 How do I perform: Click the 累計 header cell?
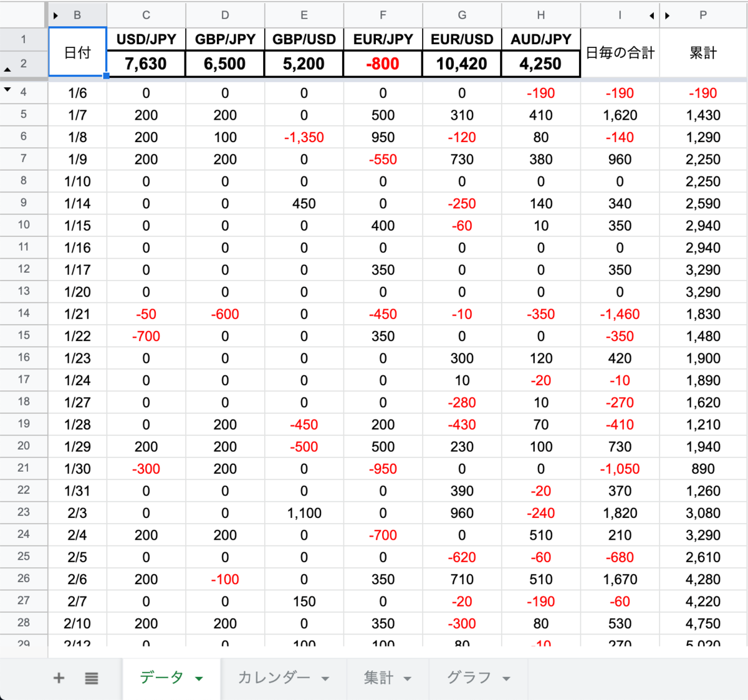(x=703, y=52)
